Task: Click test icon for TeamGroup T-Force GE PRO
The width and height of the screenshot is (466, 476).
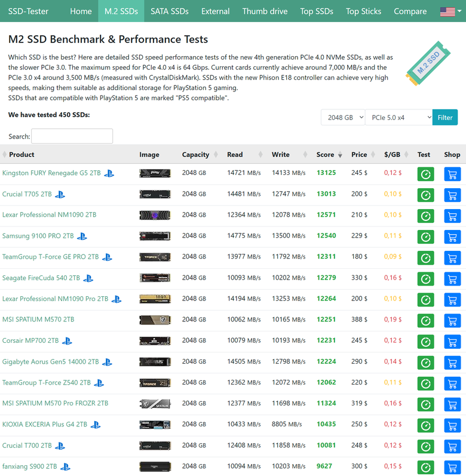Action: 425,258
